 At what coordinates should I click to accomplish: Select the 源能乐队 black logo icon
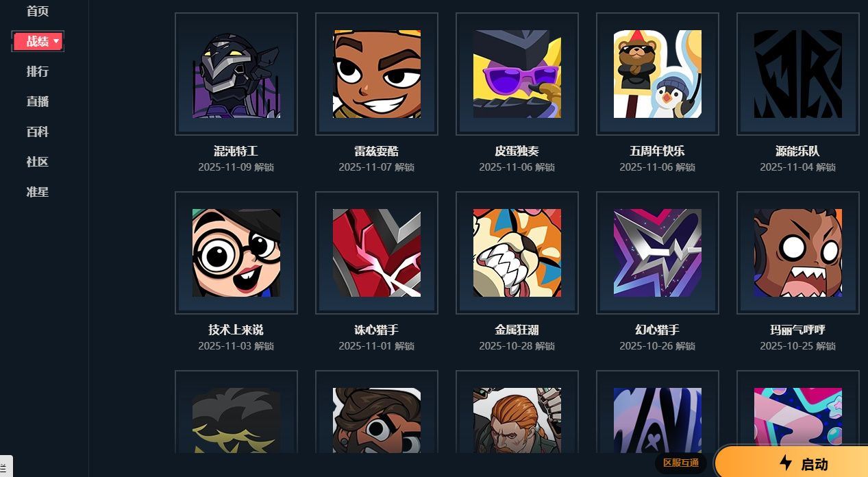tap(798, 74)
